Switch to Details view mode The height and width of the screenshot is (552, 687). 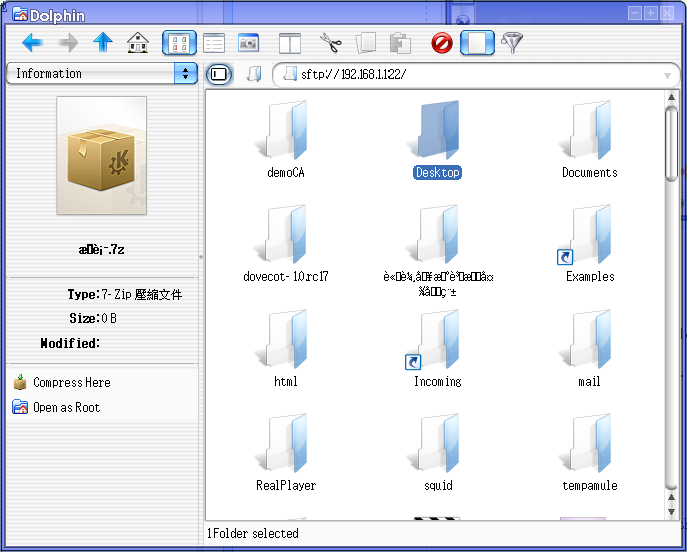pyautogui.click(x=214, y=43)
